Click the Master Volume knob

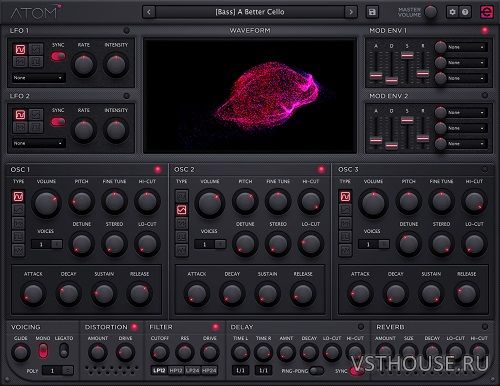[431, 12]
